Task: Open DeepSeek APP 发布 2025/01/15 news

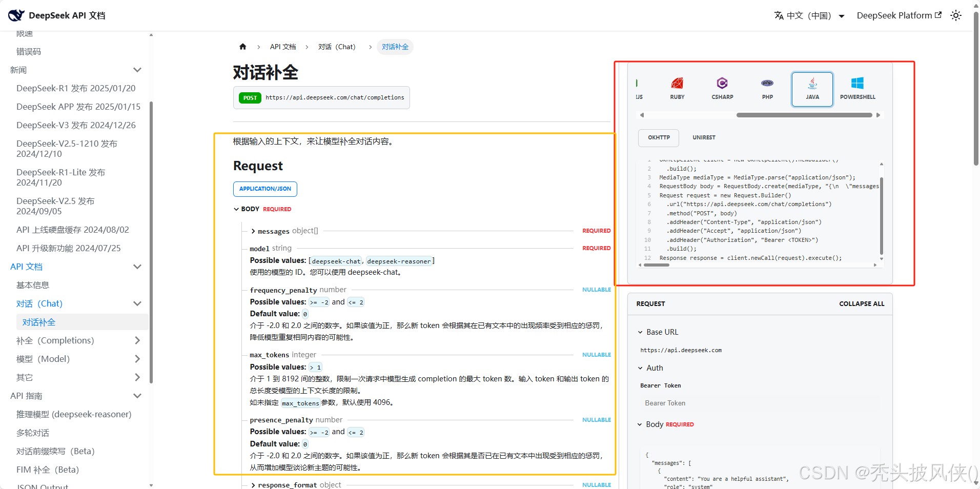Action: (x=78, y=107)
